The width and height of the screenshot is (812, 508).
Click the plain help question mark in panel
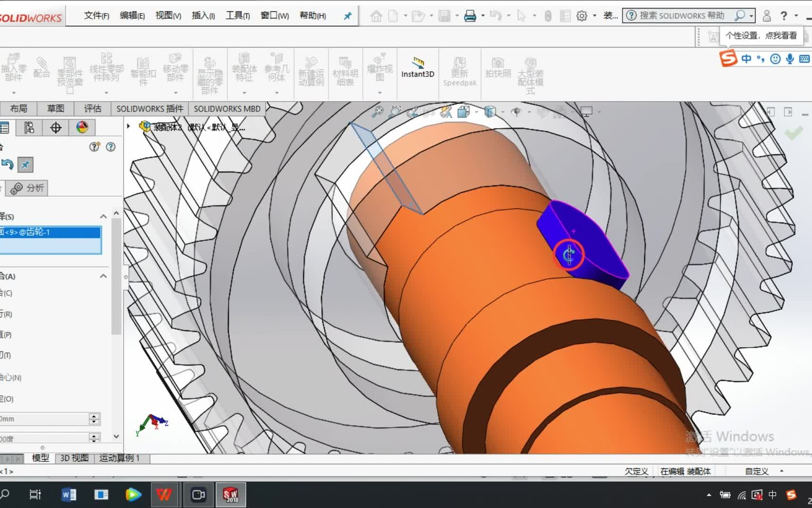click(x=110, y=147)
